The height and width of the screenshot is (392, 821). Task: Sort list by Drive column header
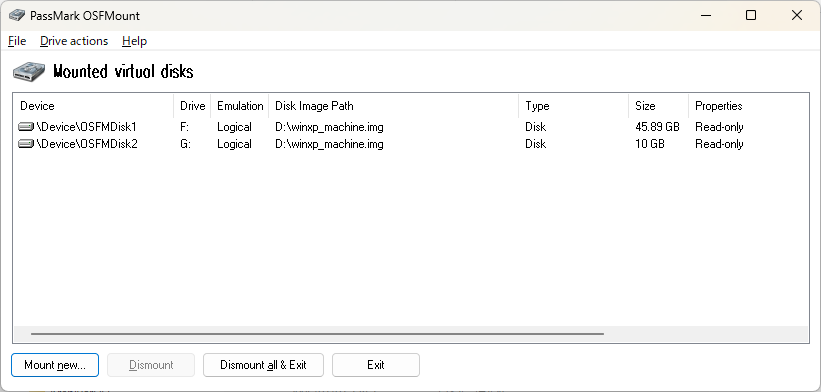pyautogui.click(x=192, y=106)
